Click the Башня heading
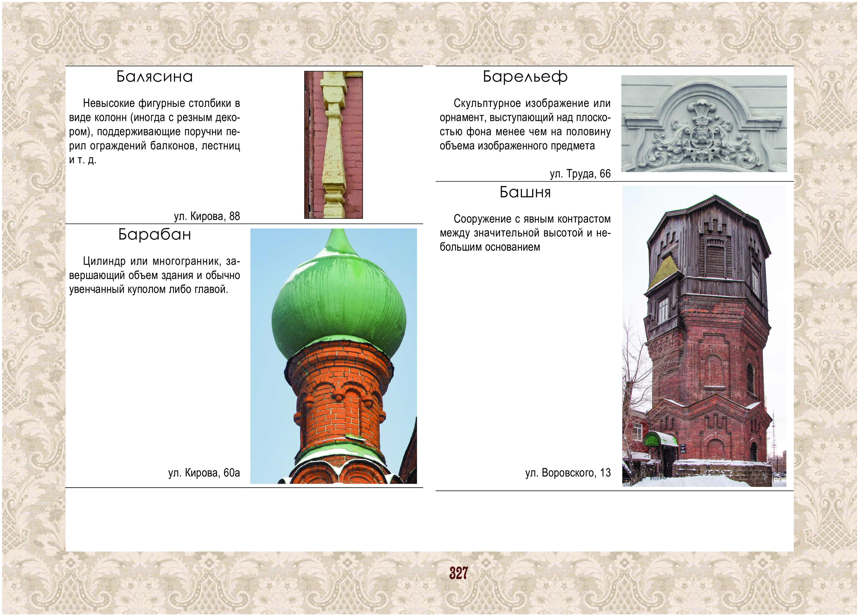Image resolution: width=859 pixels, height=616 pixels. point(525,192)
